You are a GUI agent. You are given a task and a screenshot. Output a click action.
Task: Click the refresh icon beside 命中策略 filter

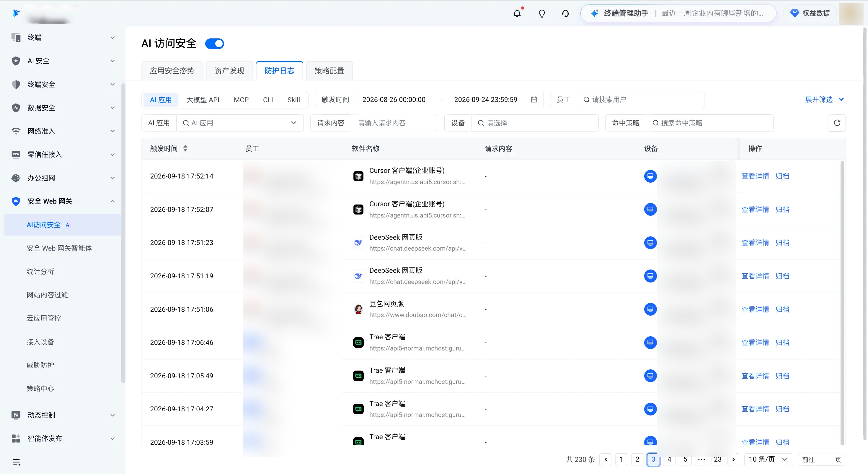click(837, 123)
